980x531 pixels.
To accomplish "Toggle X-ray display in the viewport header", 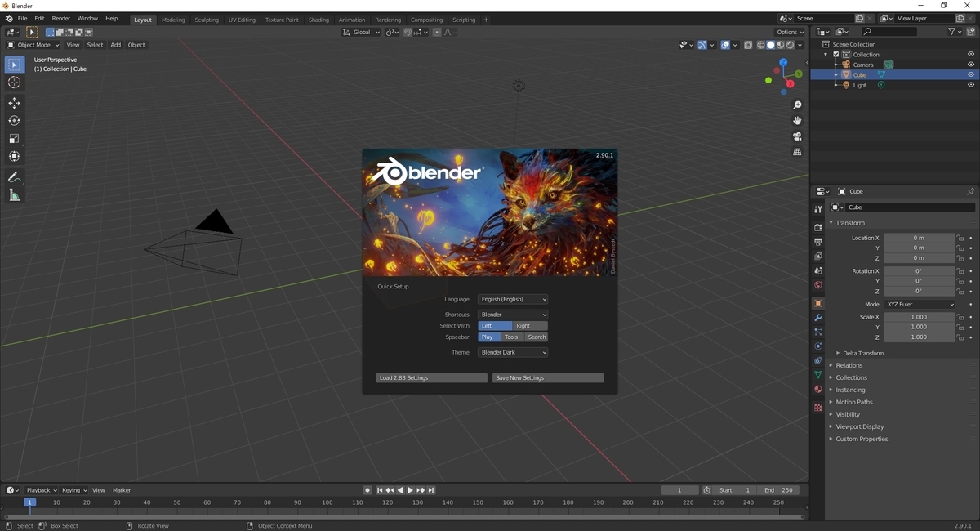I will tap(749, 45).
